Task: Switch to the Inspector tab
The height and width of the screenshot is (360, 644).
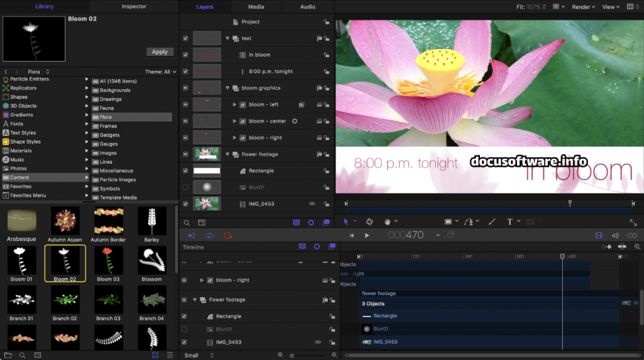Action: [x=133, y=6]
